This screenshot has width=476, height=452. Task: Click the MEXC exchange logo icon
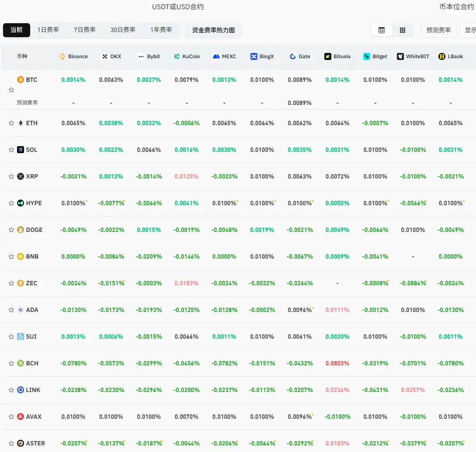(x=216, y=56)
